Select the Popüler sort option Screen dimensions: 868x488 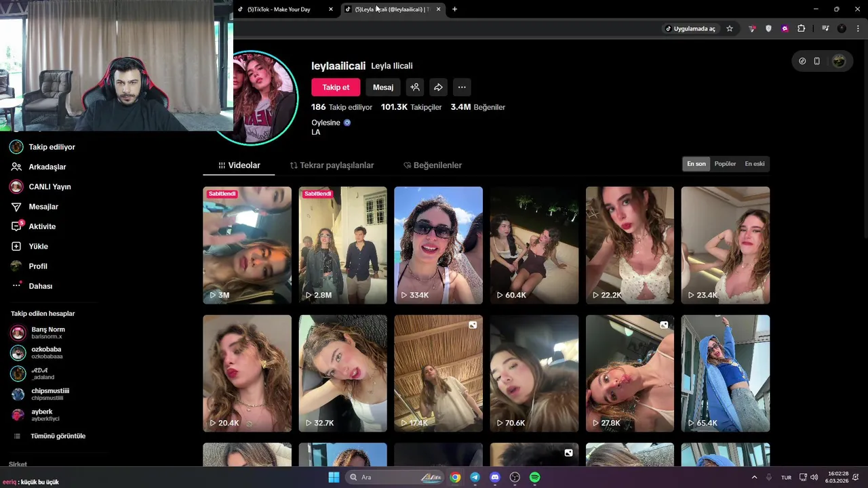click(x=725, y=164)
